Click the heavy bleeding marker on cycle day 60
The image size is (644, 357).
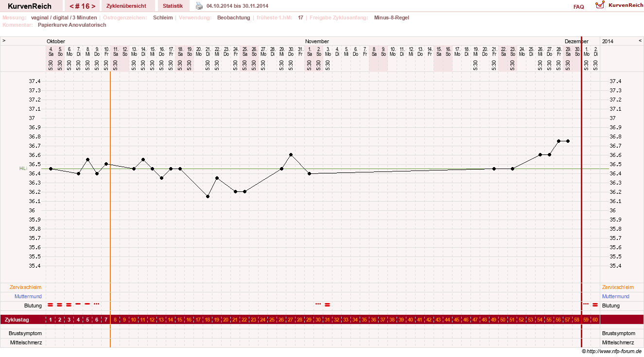point(595,305)
